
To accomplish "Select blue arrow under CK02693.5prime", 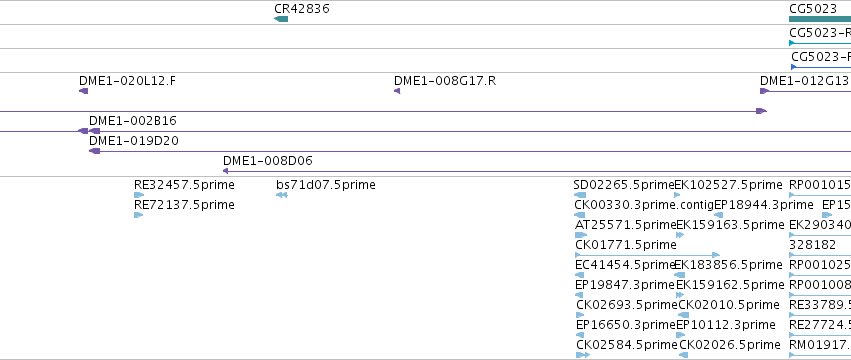I will pyautogui.click(x=580, y=315).
